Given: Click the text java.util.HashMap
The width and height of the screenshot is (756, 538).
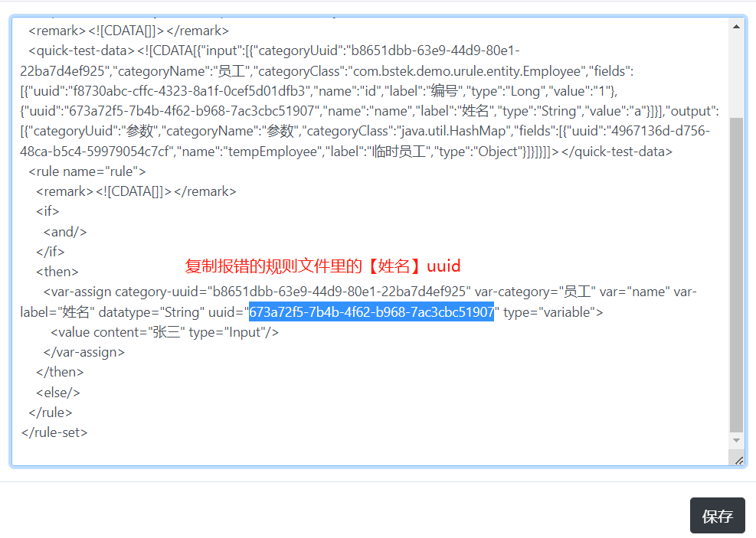Looking at the screenshot, I should pos(453,131).
